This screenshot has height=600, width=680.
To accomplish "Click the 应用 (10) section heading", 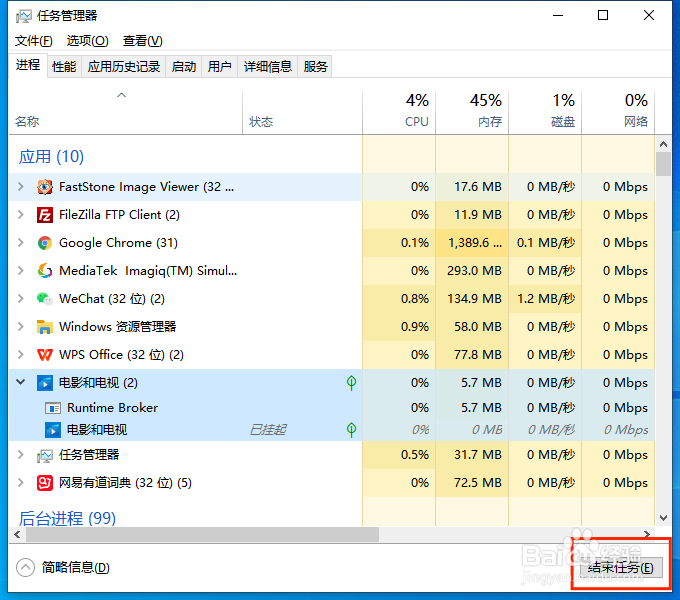I will click(51, 157).
